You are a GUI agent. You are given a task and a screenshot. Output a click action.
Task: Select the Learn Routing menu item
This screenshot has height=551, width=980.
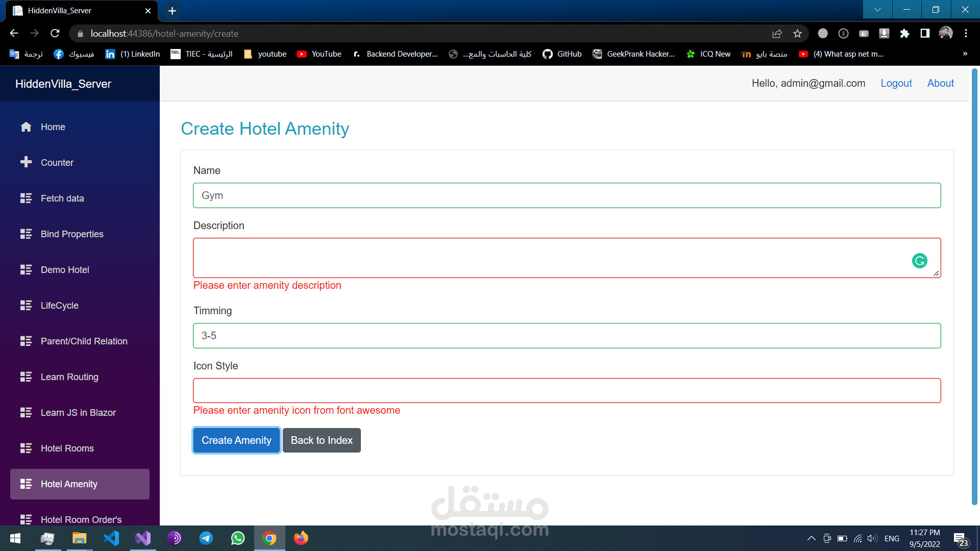69,377
